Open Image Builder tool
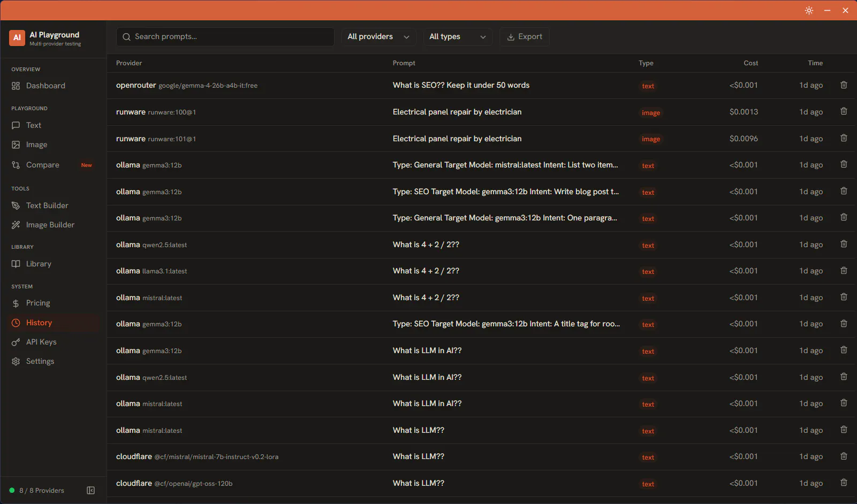The image size is (857, 504). point(50,225)
